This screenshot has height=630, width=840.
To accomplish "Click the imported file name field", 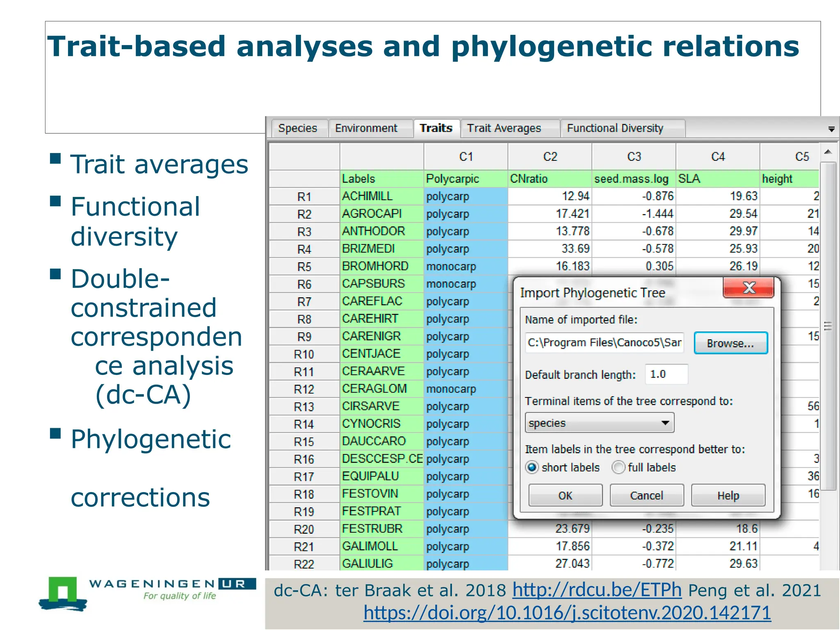I will [604, 342].
